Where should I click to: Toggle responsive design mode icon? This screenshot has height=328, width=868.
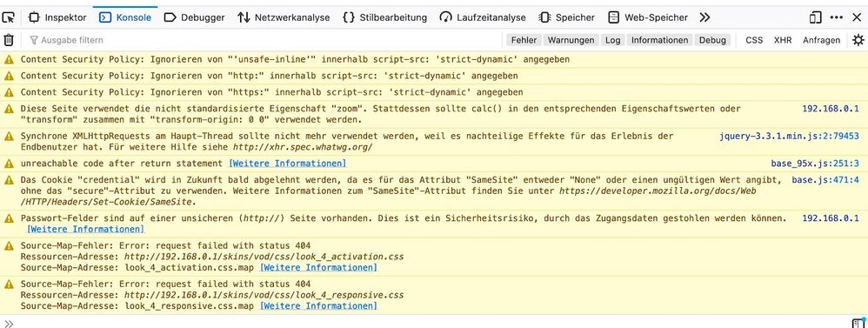point(815,17)
